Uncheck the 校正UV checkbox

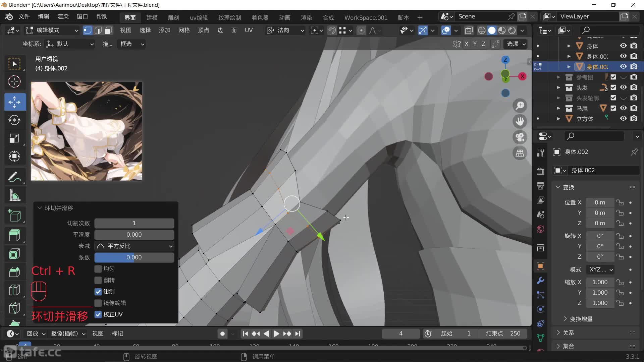tap(98, 314)
